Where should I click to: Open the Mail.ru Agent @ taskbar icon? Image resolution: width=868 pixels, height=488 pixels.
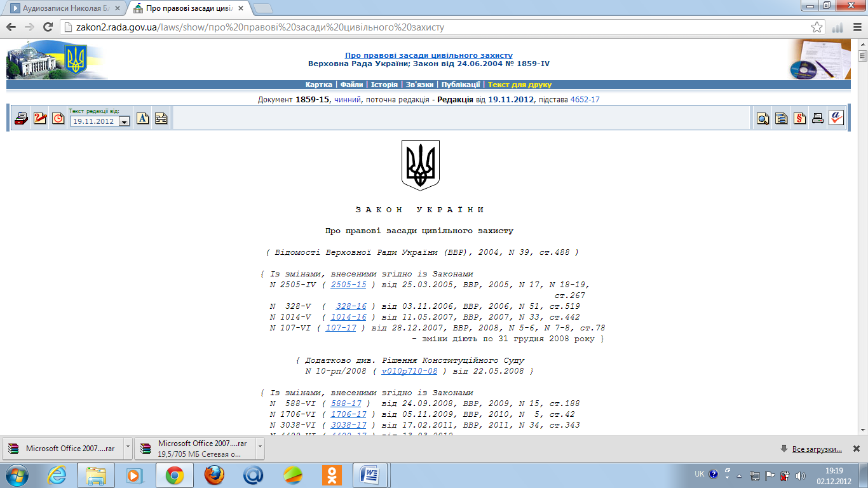point(254,475)
